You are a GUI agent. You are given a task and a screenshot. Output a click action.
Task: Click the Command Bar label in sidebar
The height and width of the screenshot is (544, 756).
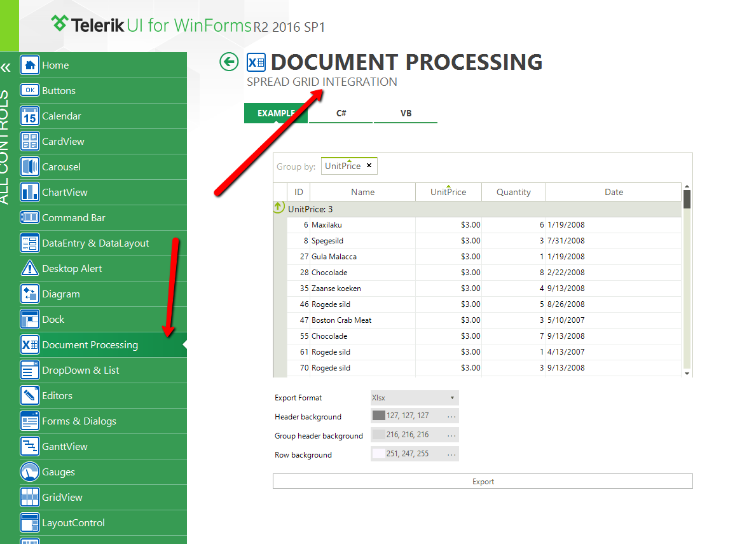coord(74,218)
